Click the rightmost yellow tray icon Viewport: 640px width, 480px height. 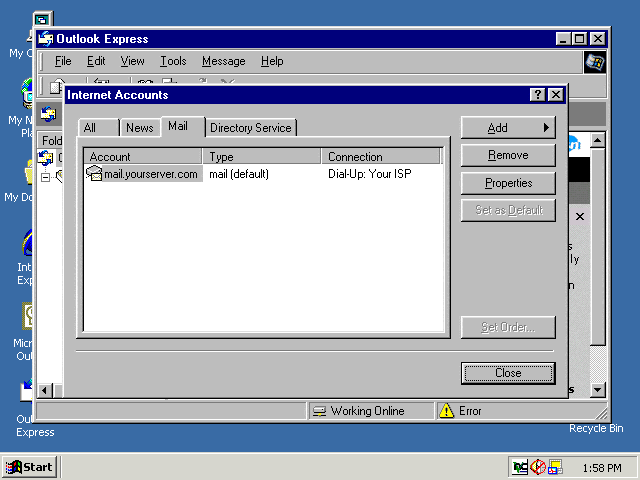point(556,467)
